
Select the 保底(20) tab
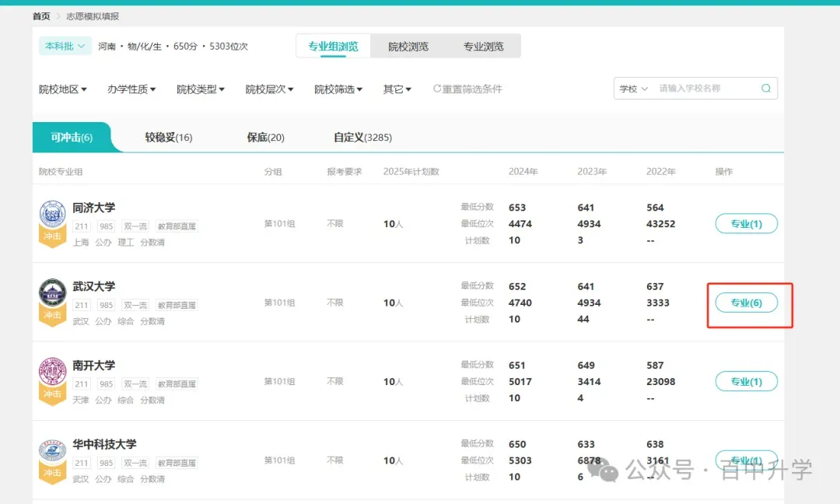pyautogui.click(x=265, y=137)
